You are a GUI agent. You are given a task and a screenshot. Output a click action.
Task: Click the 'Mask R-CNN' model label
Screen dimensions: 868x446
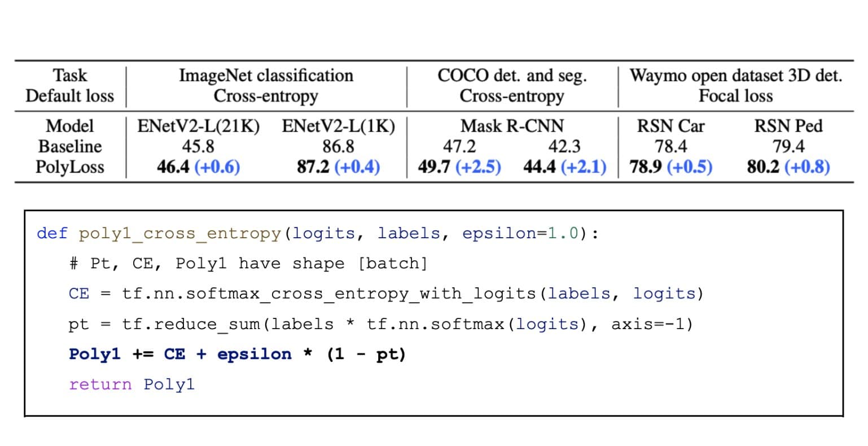point(512,125)
